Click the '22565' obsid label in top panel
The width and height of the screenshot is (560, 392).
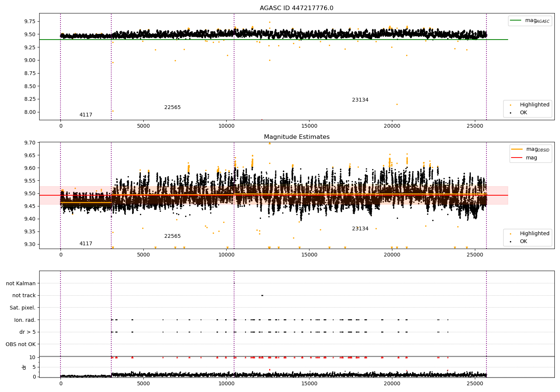[172, 108]
